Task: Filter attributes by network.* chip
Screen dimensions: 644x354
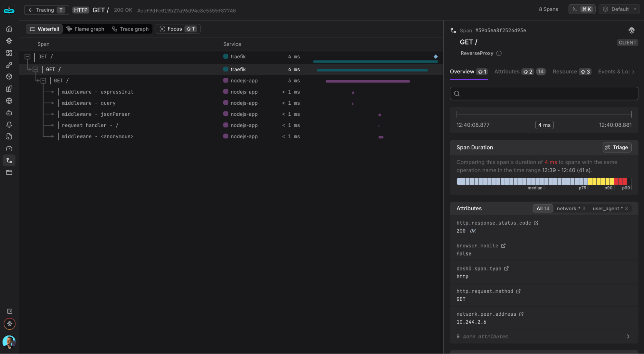Action: tap(571, 209)
